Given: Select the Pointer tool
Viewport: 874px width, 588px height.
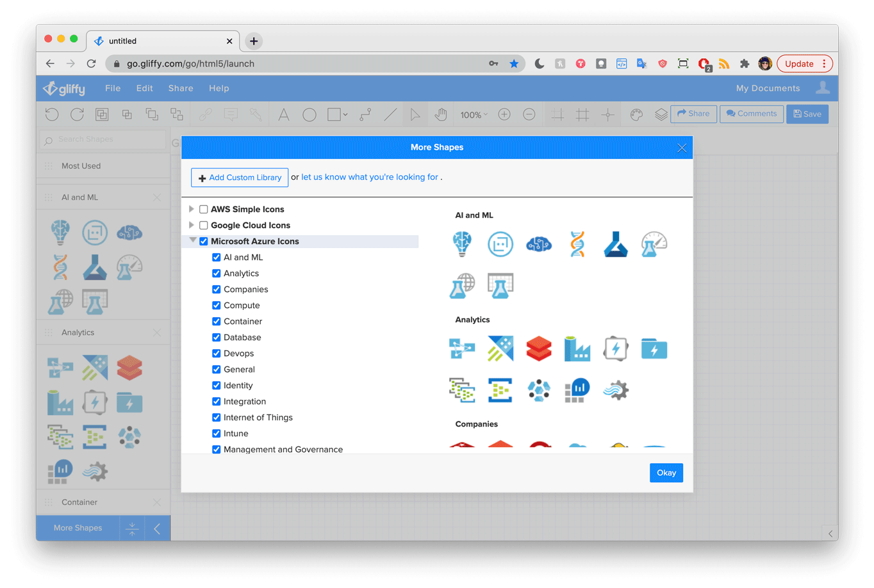Looking at the screenshot, I should pos(415,115).
